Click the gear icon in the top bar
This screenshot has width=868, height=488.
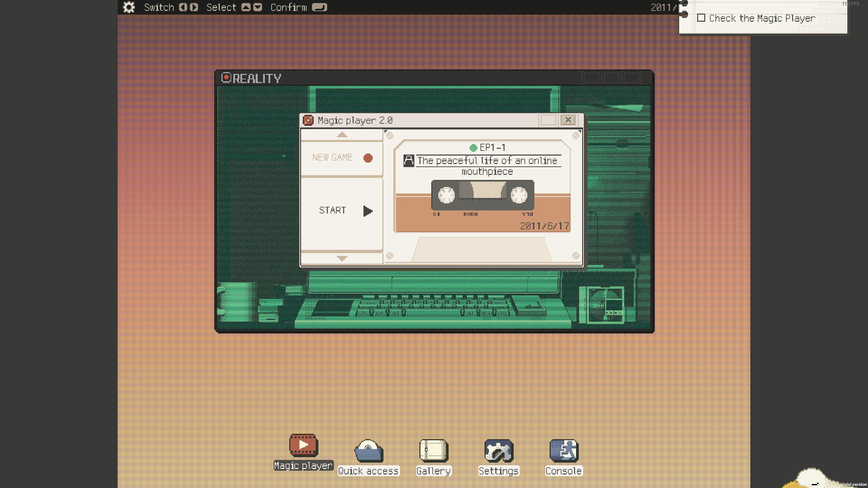[x=128, y=7]
